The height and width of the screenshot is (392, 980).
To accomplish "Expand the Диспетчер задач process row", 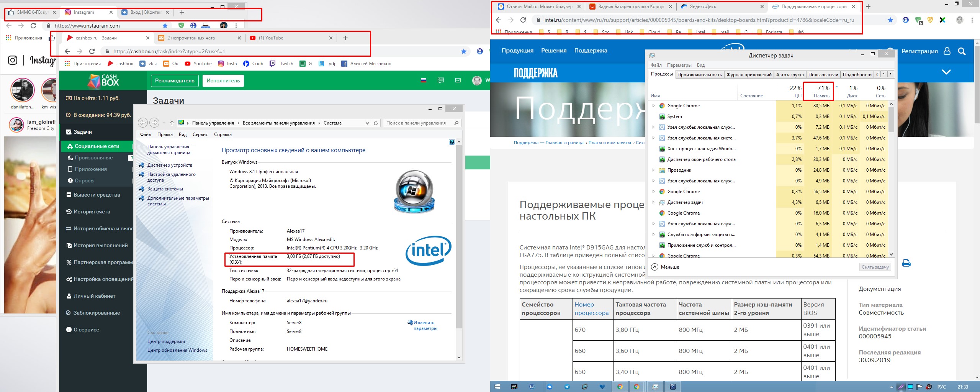I will pos(653,202).
